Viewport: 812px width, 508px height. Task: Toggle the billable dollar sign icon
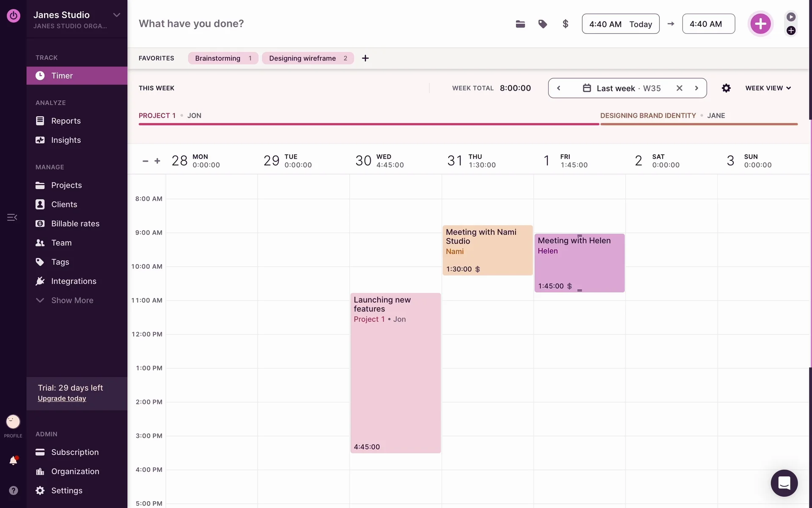coord(565,24)
